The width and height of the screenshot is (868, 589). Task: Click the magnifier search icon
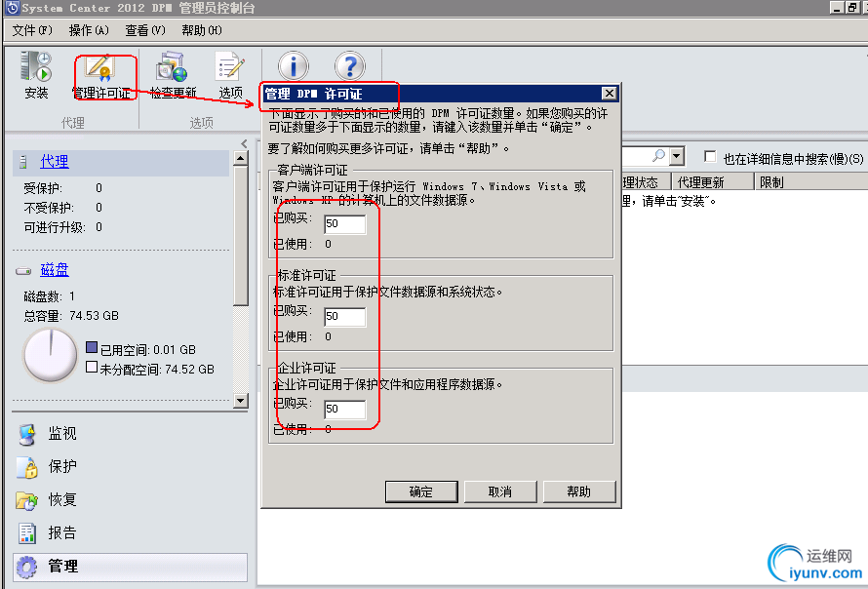click(x=658, y=156)
